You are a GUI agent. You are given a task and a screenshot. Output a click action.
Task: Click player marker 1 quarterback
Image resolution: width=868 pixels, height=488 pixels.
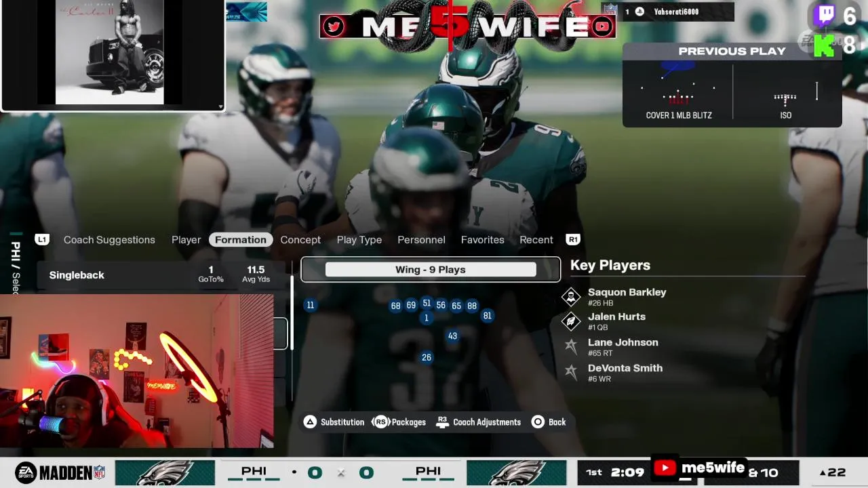click(x=427, y=317)
